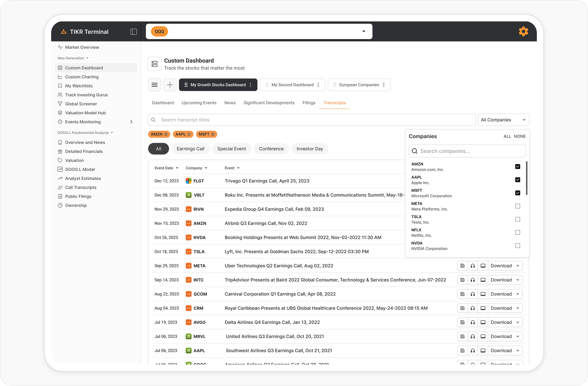Add a new dashboard with plus button
This screenshot has width=588, height=386.
[170, 85]
